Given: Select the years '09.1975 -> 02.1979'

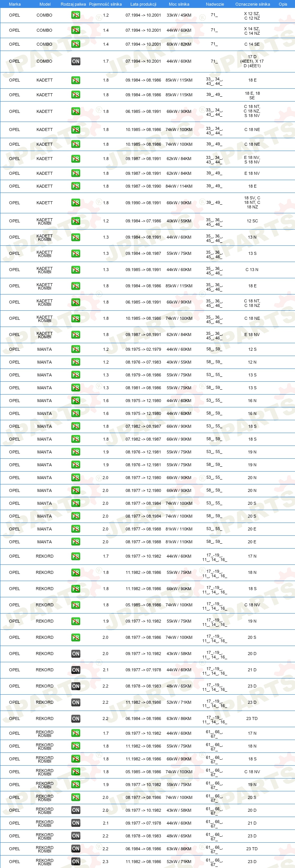Looking at the screenshot, I should 143,349.
